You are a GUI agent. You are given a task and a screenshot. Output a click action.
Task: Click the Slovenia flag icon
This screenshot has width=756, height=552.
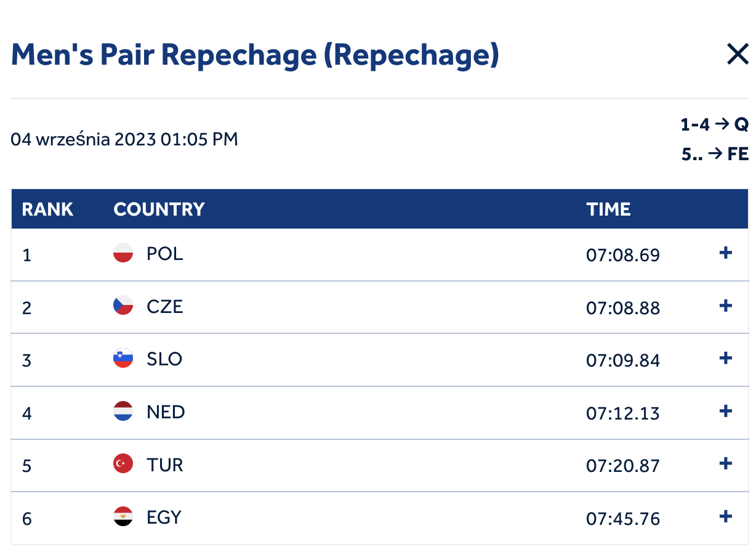point(123,359)
